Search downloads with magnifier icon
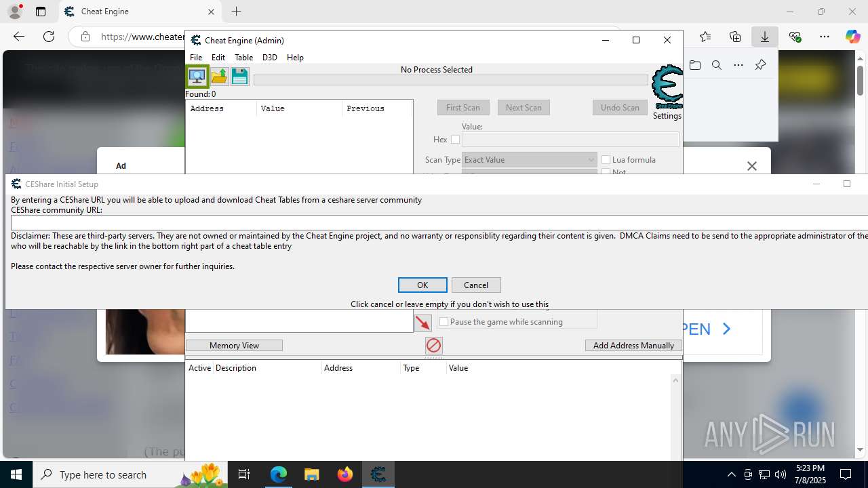The width and height of the screenshot is (868, 488). 717,65
